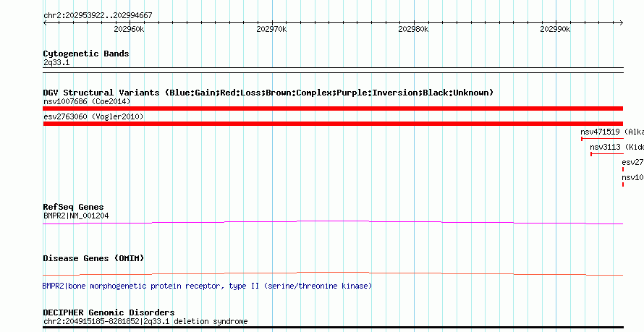The image size is (644, 332).
Task: Open the BMPR2|NM_001204 gene label
Action: tap(76, 216)
